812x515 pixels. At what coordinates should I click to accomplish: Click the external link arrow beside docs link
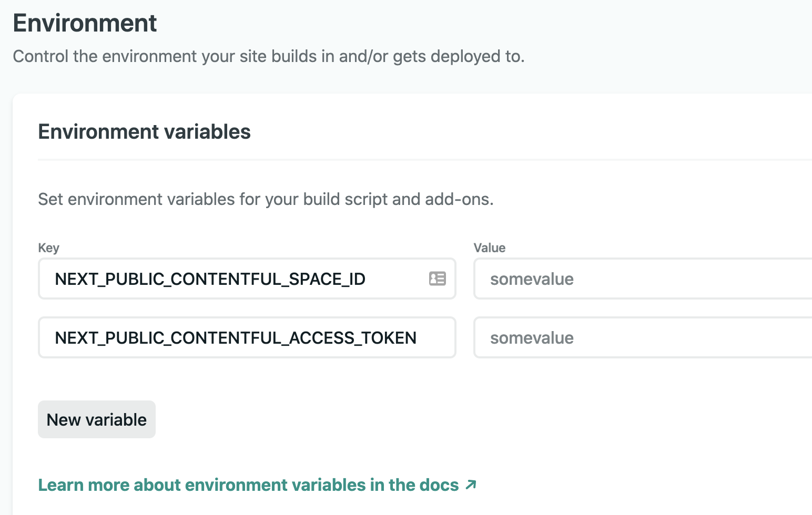click(470, 485)
